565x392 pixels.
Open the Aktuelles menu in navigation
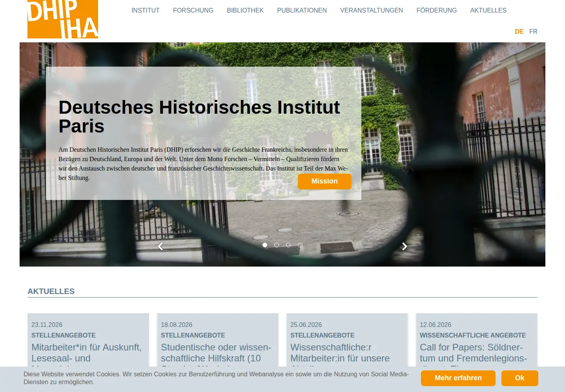click(488, 11)
